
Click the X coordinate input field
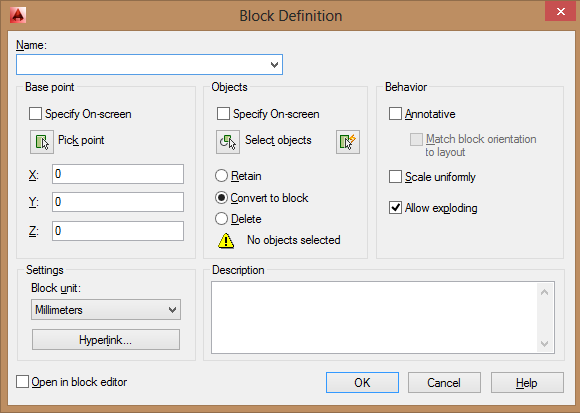coord(118,174)
